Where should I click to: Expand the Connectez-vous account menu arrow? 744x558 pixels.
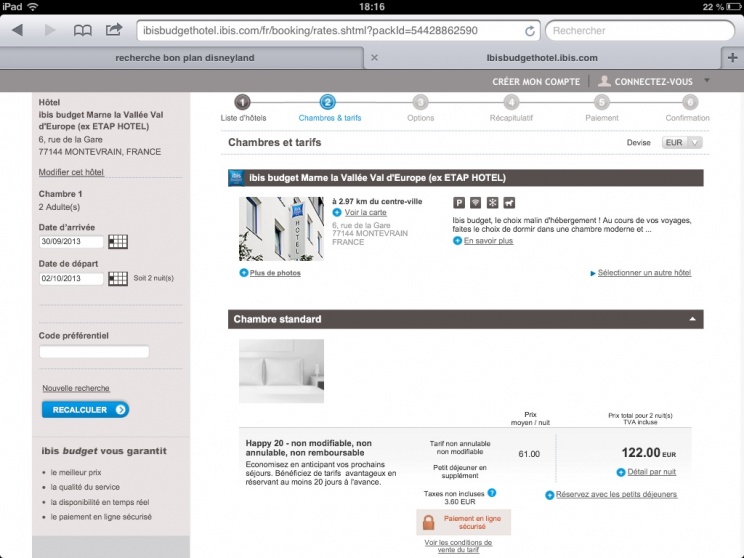point(707,81)
